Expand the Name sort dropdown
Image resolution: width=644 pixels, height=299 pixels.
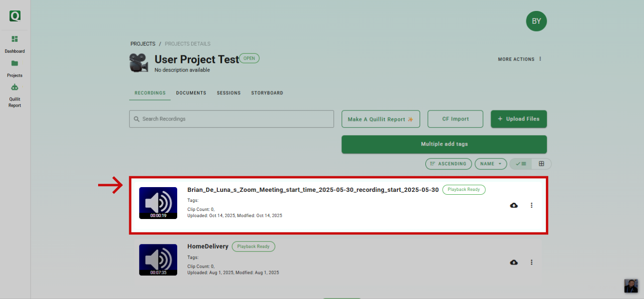point(491,164)
